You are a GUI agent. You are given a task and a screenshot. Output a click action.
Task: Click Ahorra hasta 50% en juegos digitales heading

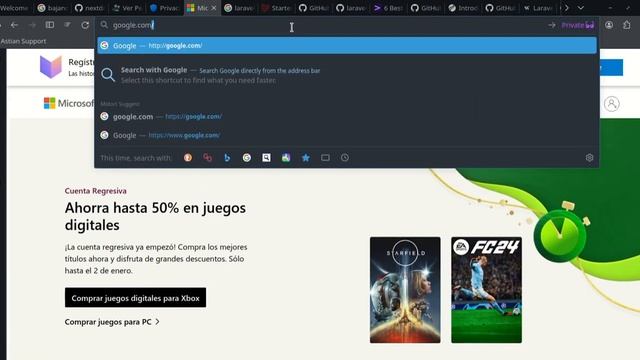tap(155, 216)
